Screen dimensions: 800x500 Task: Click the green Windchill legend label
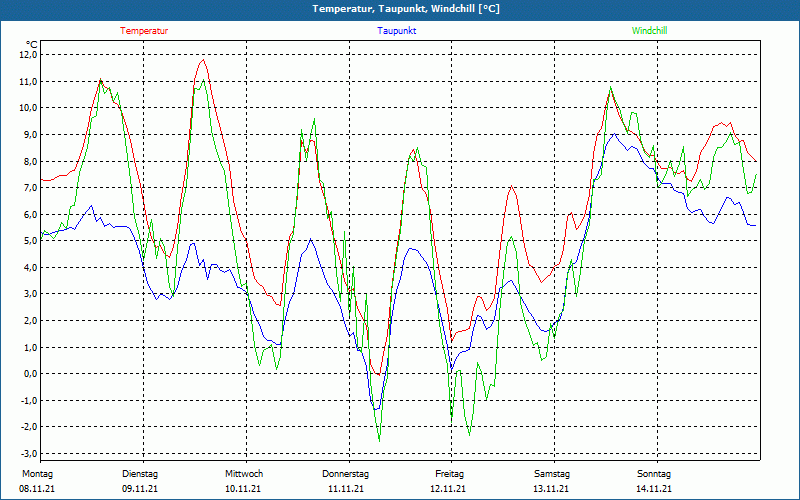point(649,31)
